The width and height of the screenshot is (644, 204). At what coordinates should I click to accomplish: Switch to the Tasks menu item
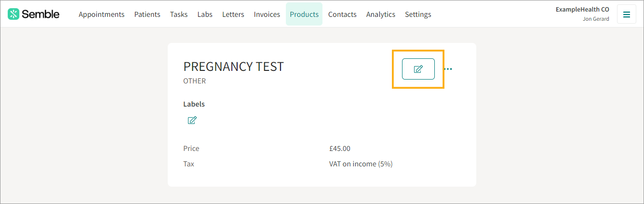coord(179,14)
